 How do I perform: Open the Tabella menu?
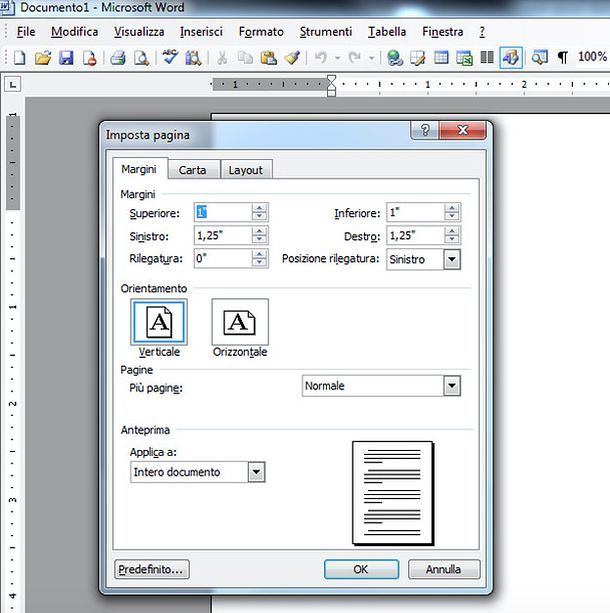pyautogui.click(x=387, y=32)
